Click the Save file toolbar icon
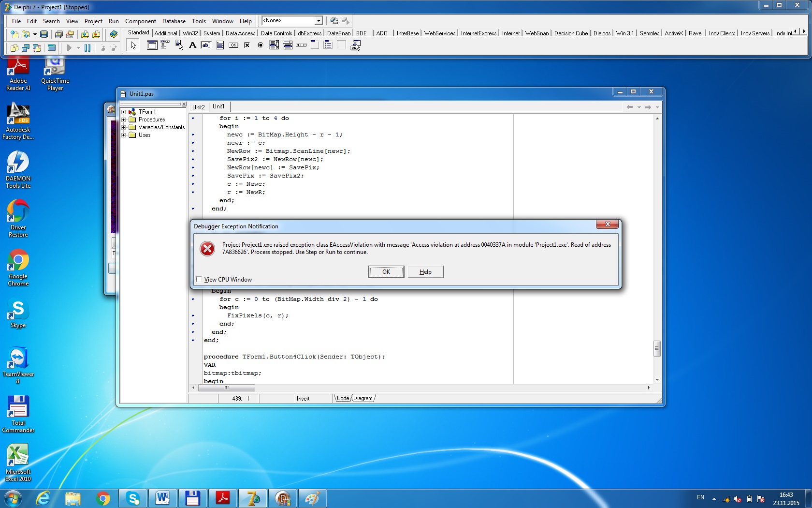The width and height of the screenshot is (812, 508). (44, 34)
